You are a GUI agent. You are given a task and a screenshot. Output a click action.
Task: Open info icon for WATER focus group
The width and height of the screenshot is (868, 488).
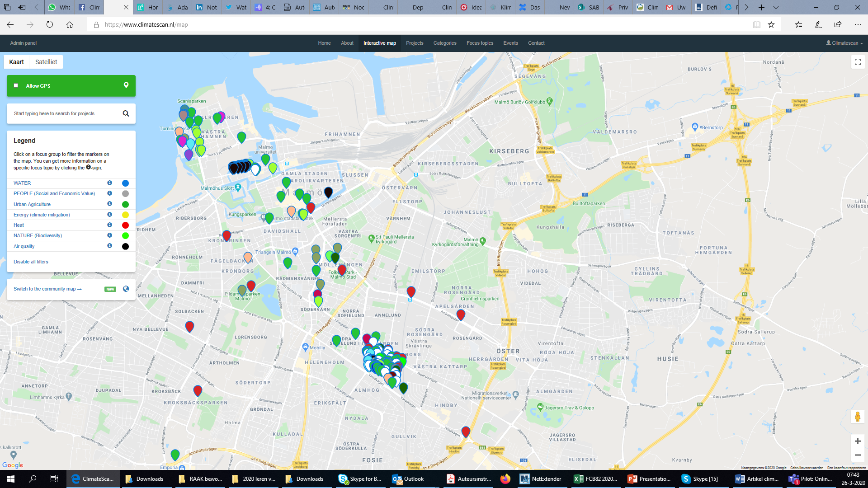click(109, 183)
